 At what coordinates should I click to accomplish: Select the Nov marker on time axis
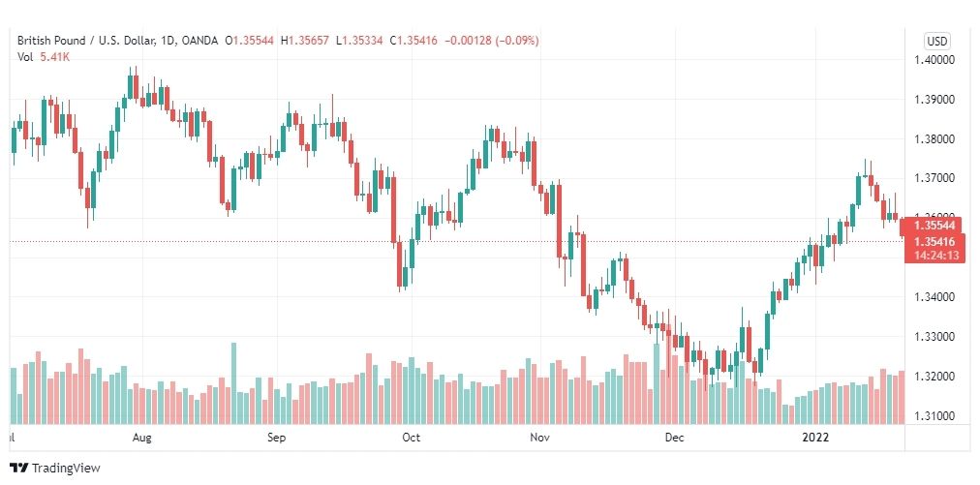click(539, 438)
